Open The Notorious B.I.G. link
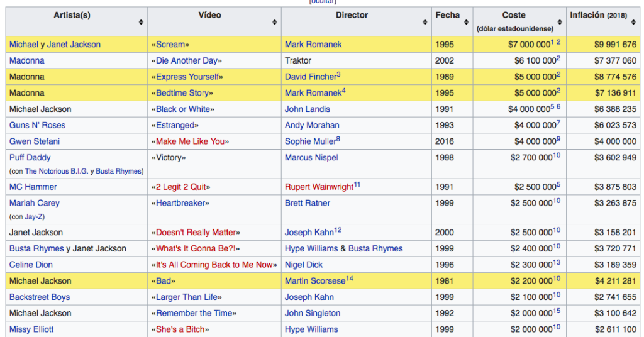 [57, 171]
